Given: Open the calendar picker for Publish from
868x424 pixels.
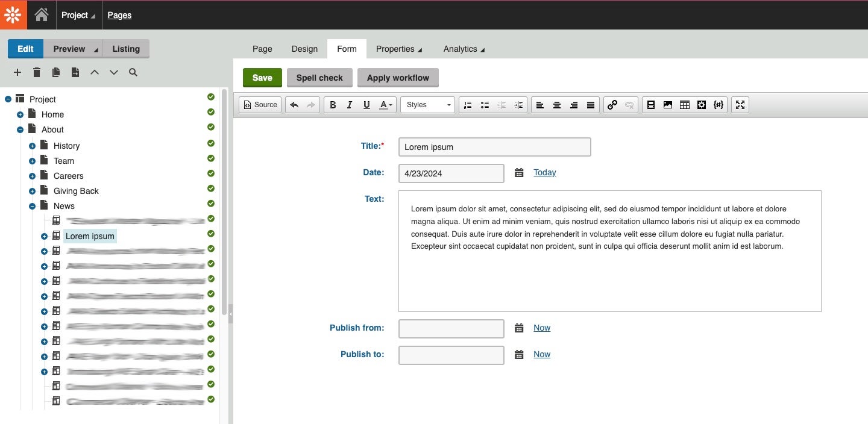Looking at the screenshot, I should click(x=519, y=328).
